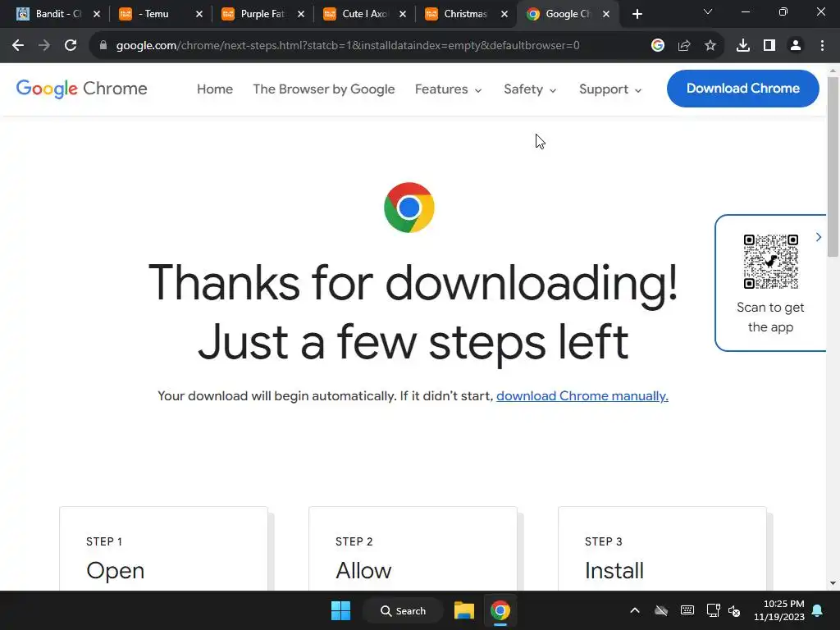Image resolution: width=840 pixels, height=630 pixels.
Task: Click the cloud sync tray icon
Action: (x=661, y=610)
